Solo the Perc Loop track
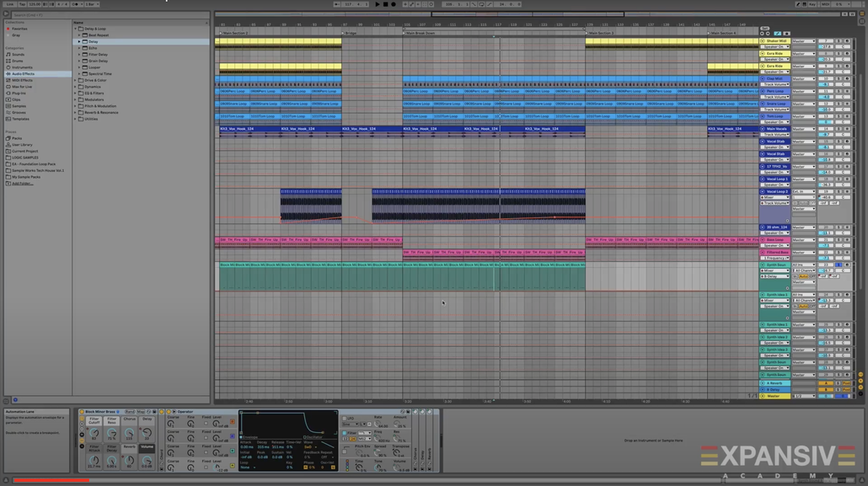This screenshot has height=486, width=868. [x=839, y=91]
